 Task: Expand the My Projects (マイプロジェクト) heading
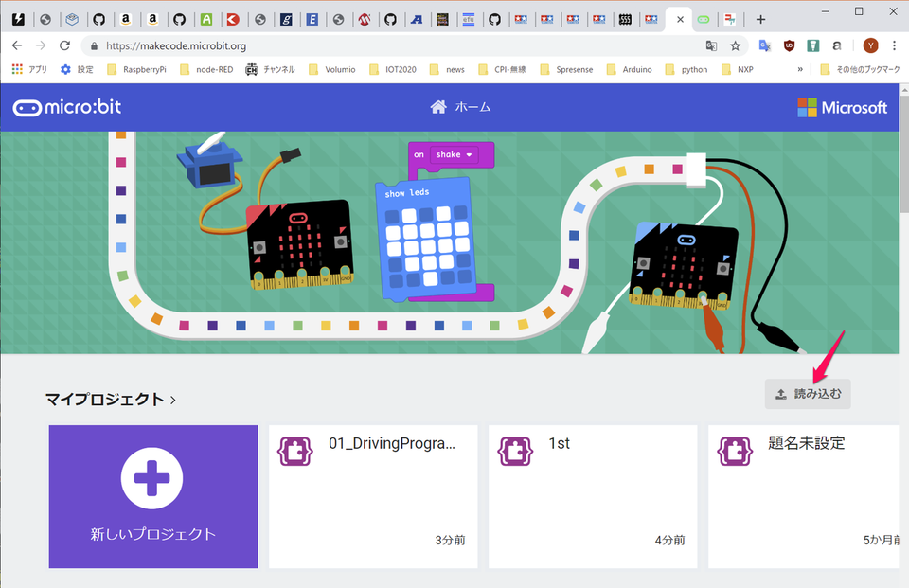(111, 400)
